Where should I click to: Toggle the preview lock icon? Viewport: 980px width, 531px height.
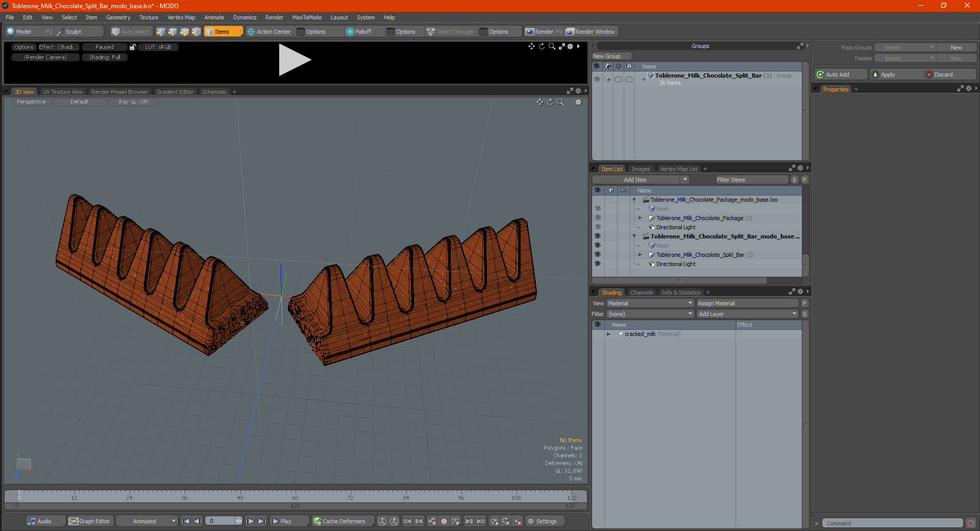tap(133, 47)
